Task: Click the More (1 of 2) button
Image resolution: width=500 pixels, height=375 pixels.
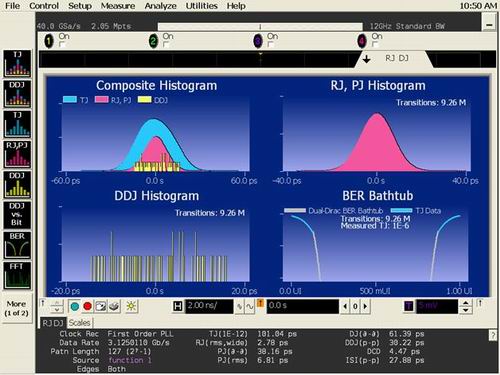Action: pos(17,308)
